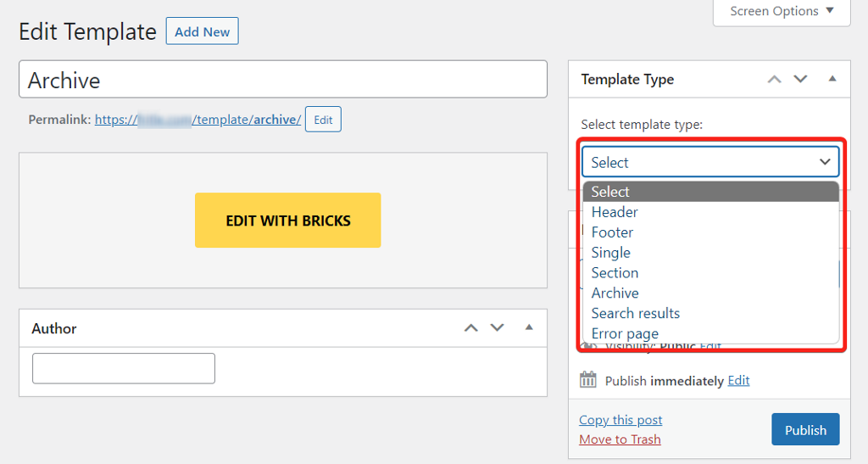Click the calendar icon beside Publish immediately
Image resolution: width=868 pixels, height=464 pixels.
(588, 380)
